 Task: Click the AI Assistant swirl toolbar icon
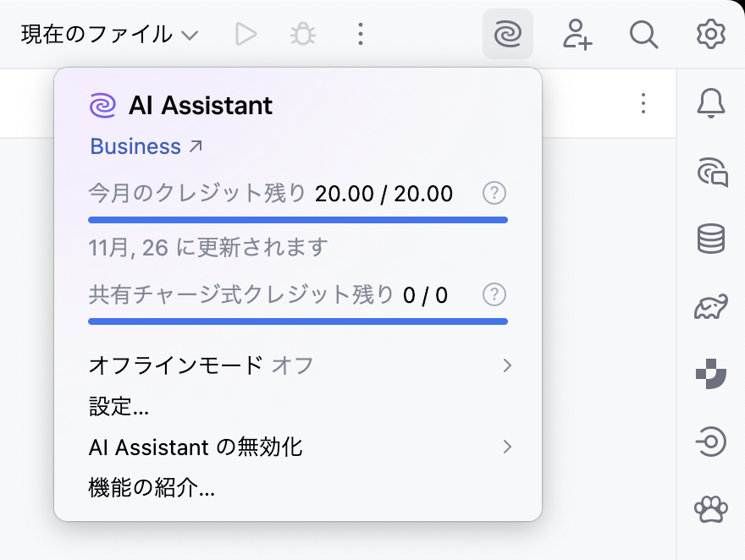508,34
